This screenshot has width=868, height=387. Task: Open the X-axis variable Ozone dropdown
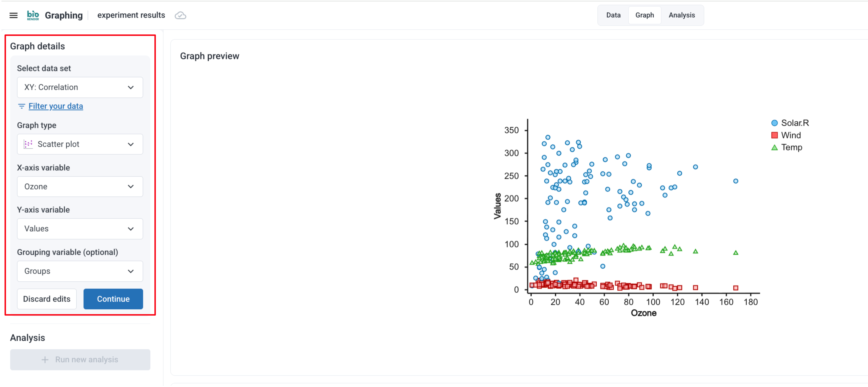click(x=80, y=186)
